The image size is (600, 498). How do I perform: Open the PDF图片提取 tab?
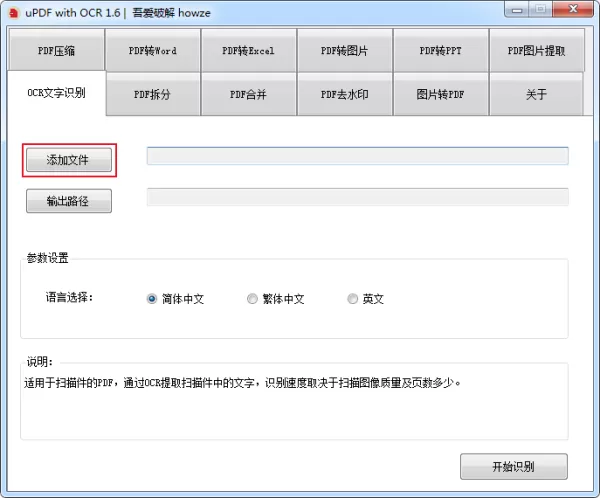537,50
